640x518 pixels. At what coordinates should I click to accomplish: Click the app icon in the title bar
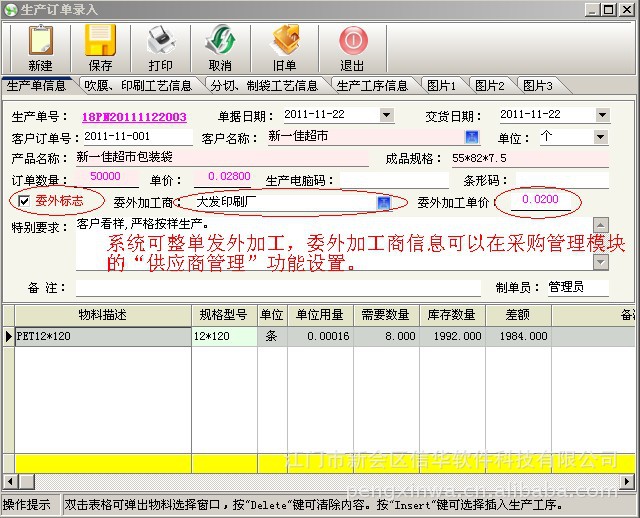point(11,9)
